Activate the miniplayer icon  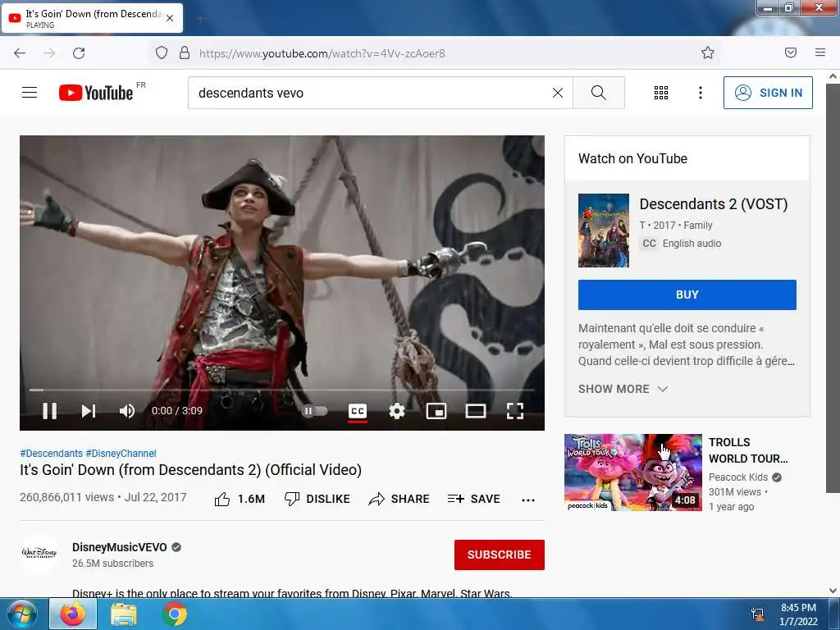tap(436, 411)
